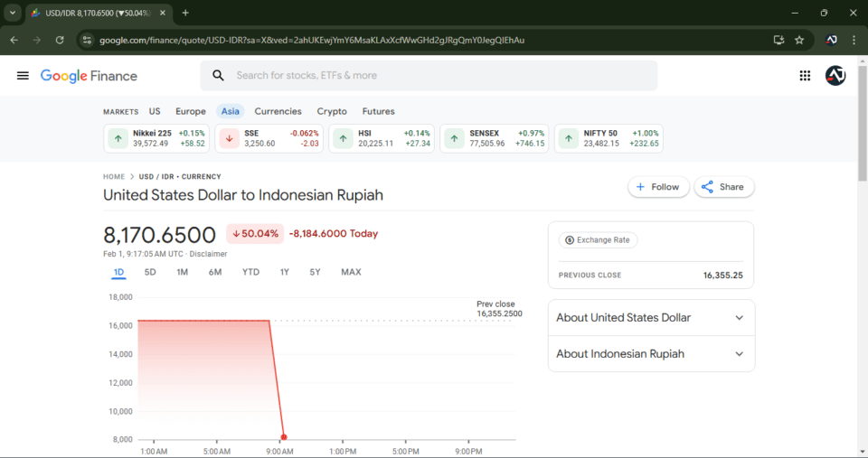This screenshot has width=868, height=458.
Task: Select the MAX chart range
Action: tap(351, 272)
